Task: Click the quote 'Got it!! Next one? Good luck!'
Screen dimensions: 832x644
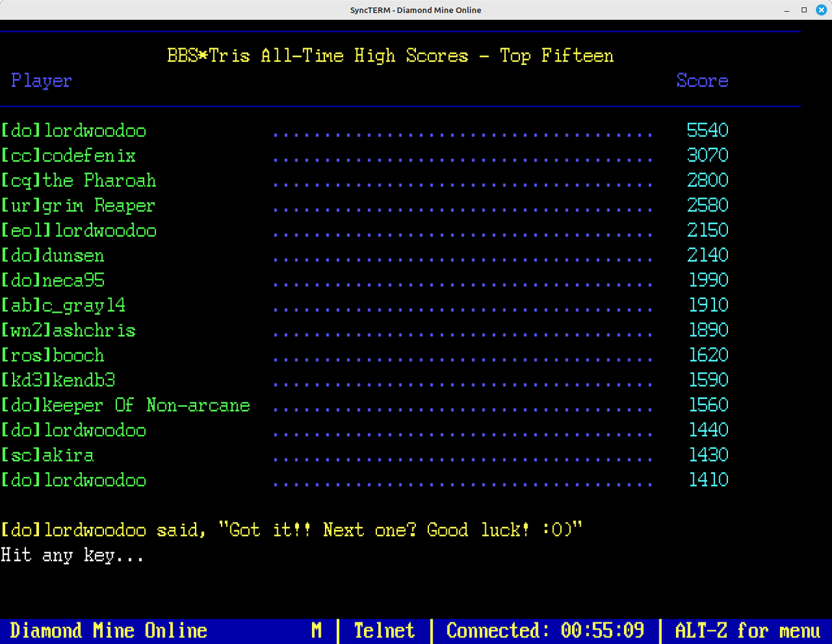Action: [x=379, y=530]
